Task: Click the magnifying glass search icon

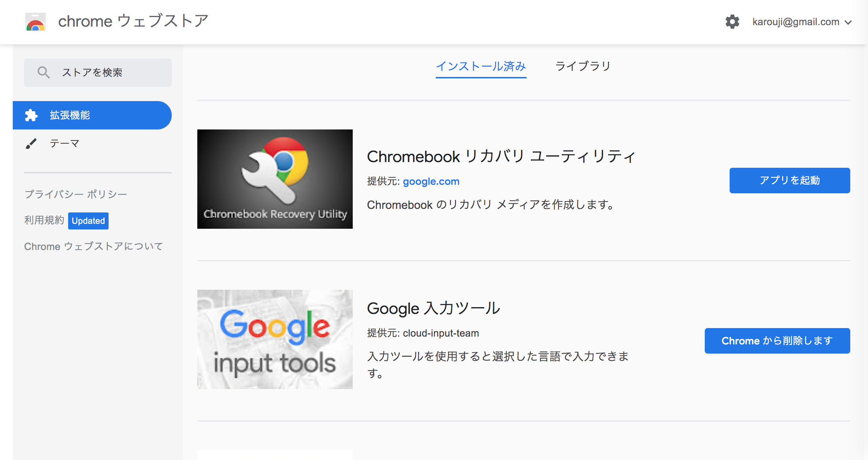Action: [x=43, y=72]
